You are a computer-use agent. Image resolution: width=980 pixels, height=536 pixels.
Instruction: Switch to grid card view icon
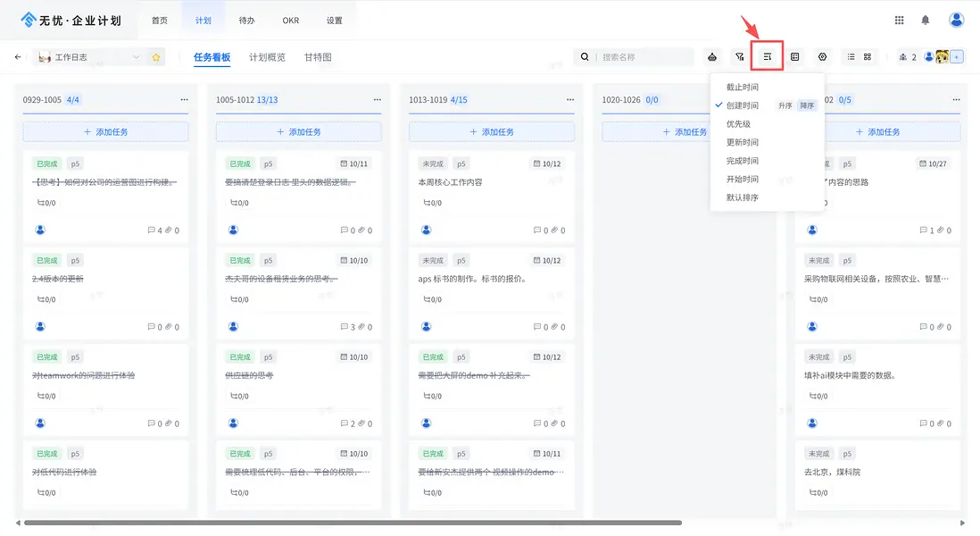pos(867,57)
